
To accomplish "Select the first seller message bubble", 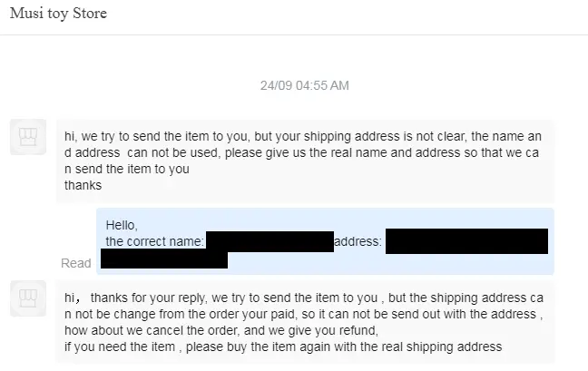I will (x=305, y=161).
